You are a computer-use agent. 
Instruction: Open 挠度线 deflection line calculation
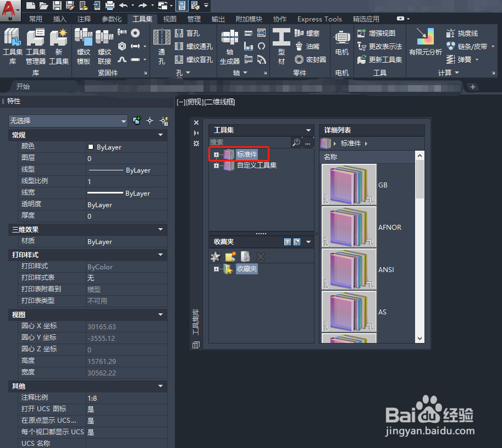[x=462, y=34]
